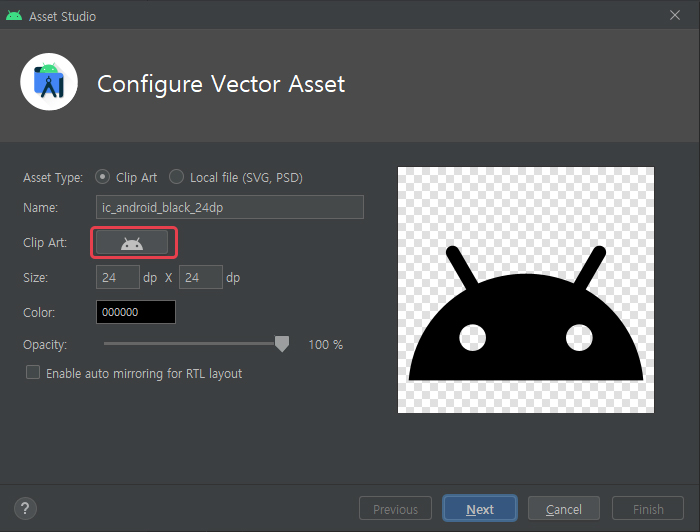Open help with the question mark icon
Viewport: 700px width, 532px height.
pyautogui.click(x=25, y=508)
